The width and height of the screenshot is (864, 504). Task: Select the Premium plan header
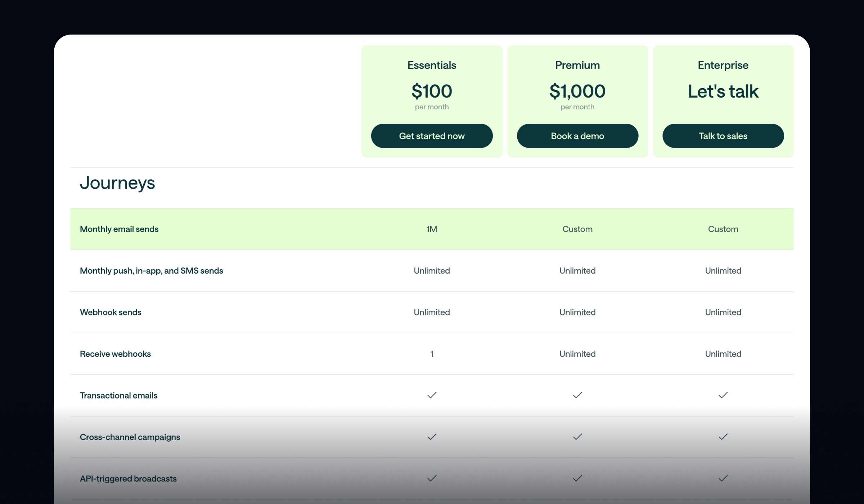pyautogui.click(x=577, y=65)
